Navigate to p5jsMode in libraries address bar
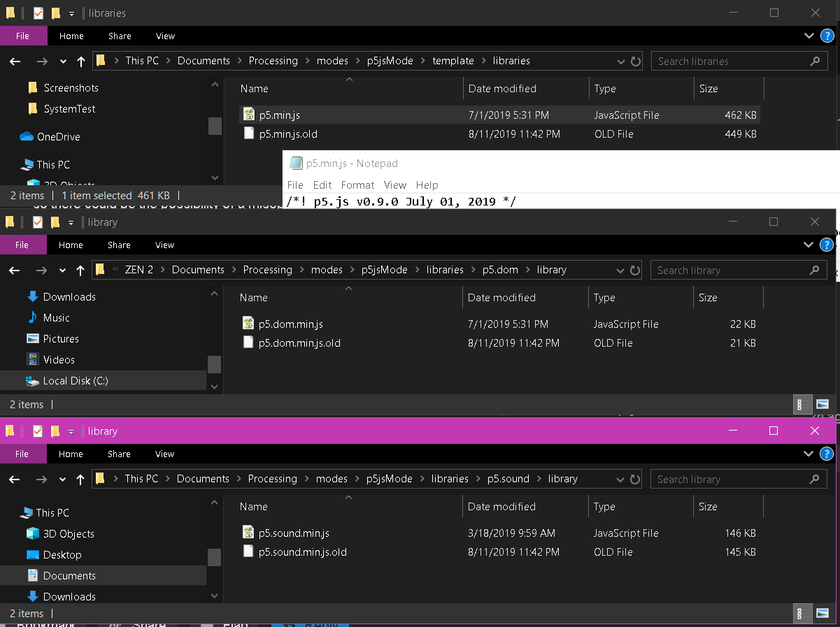 [x=390, y=61]
